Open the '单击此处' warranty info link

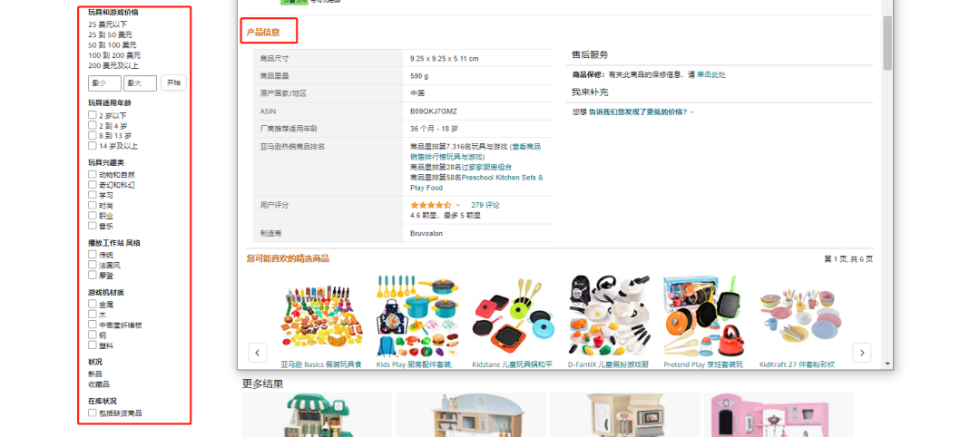tap(712, 75)
